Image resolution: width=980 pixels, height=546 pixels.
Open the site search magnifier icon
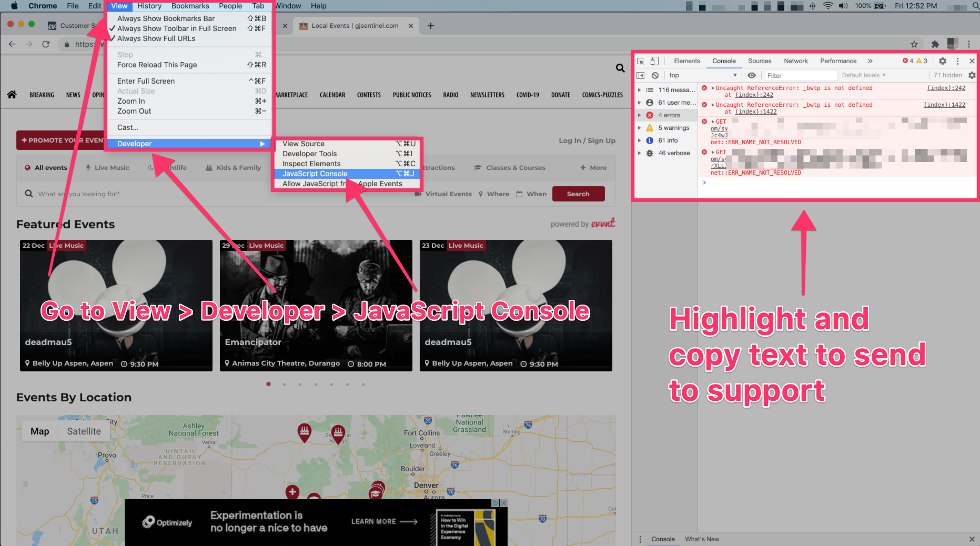[620, 68]
